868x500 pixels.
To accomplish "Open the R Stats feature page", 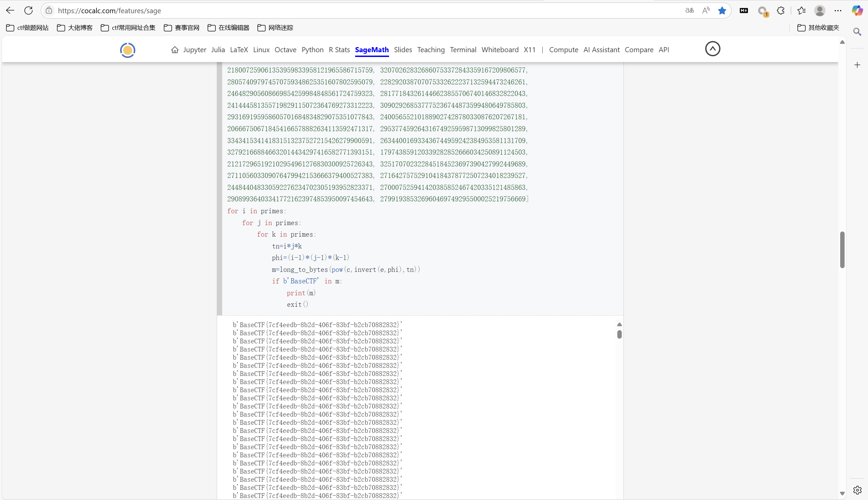I will tap(339, 50).
